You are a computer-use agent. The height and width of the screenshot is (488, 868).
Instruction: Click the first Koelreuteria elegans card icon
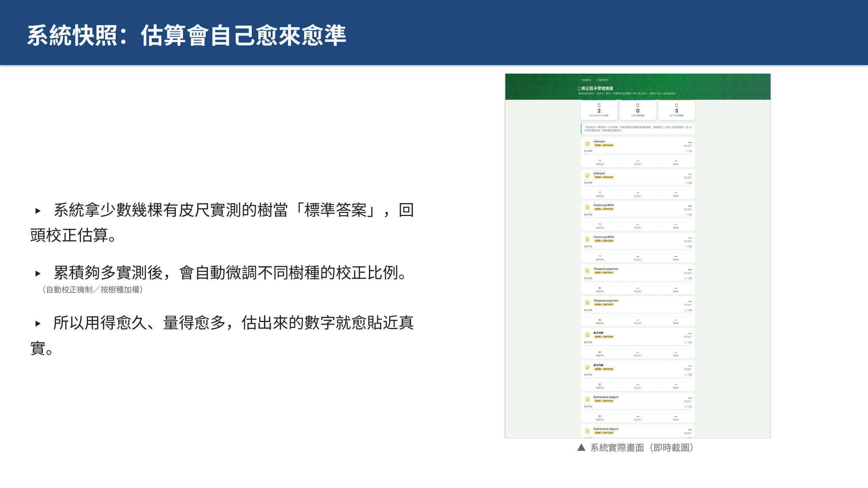pos(587,399)
